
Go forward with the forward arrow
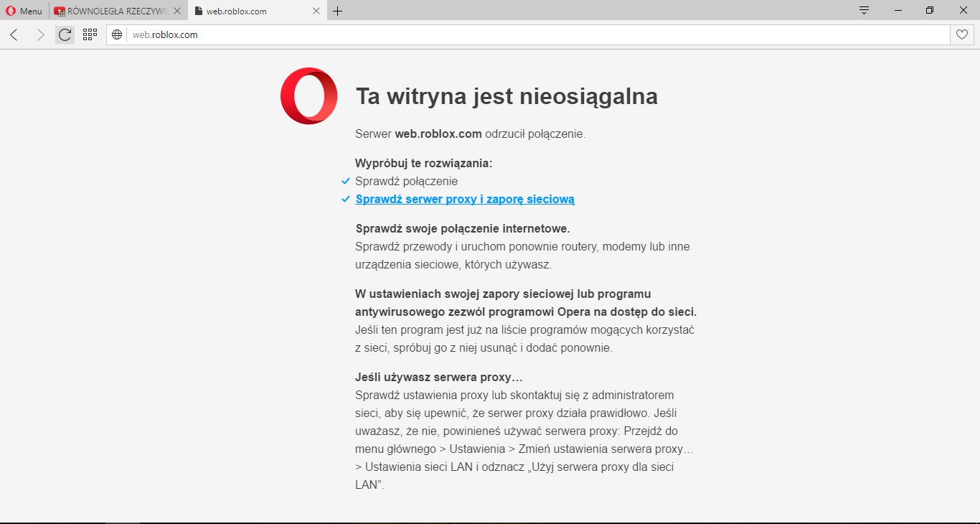click(40, 34)
